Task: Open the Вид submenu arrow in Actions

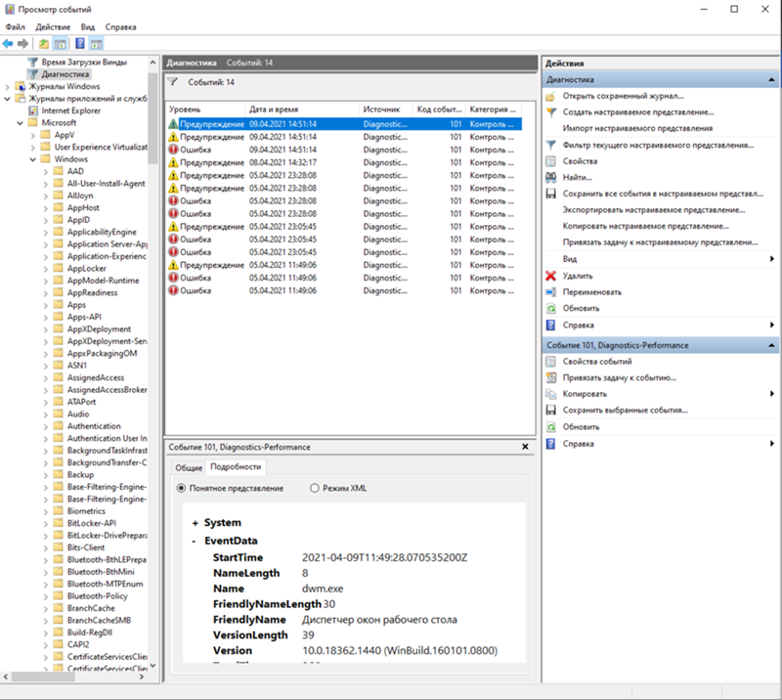Action: coord(772,259)
